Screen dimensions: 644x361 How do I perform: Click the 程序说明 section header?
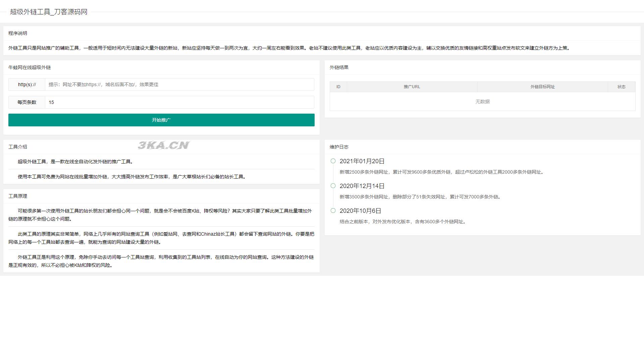(17, 33)
